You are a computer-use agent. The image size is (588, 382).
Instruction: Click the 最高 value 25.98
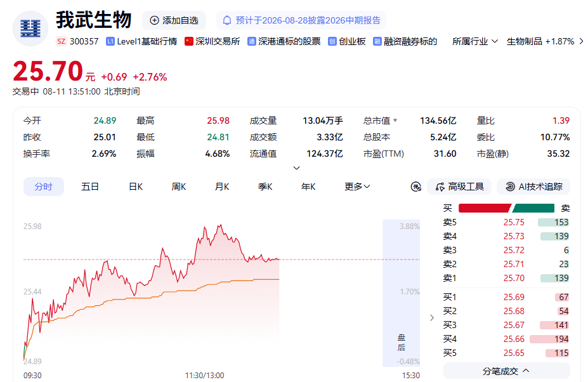click(218, 121)
